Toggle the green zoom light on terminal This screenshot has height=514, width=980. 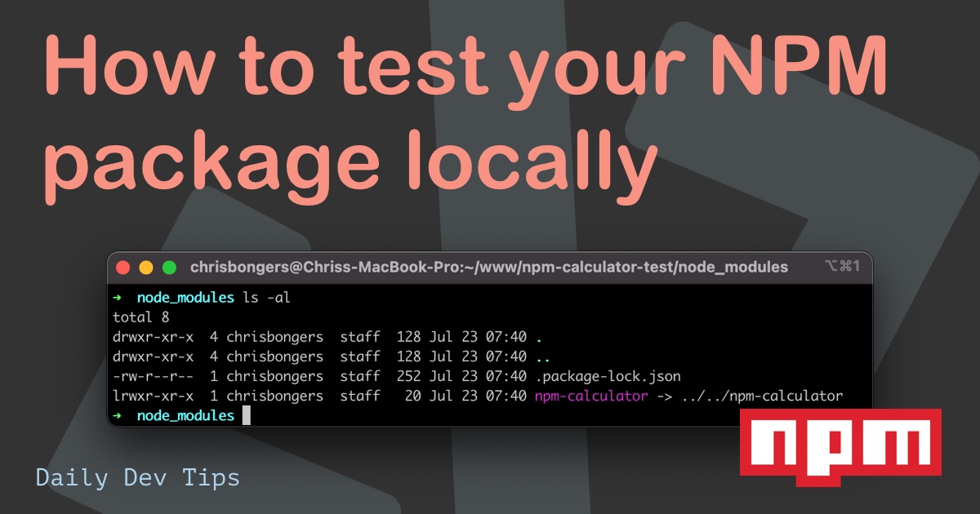coord(167,267)
